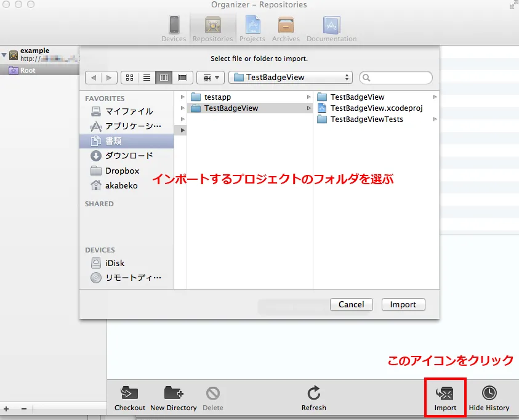Collapse the example repository disclosure triangle
519x420 pixels.
pos(4,55)
